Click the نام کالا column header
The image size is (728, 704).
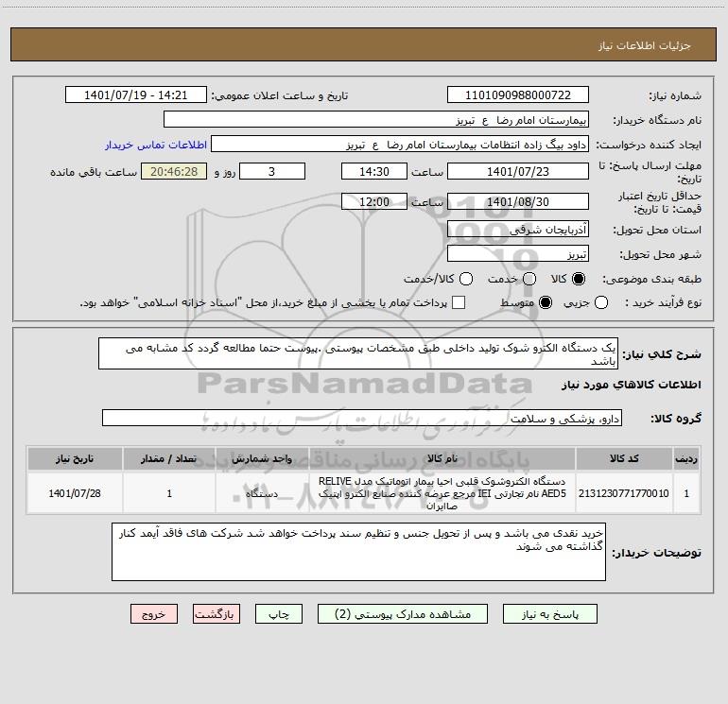442,458
